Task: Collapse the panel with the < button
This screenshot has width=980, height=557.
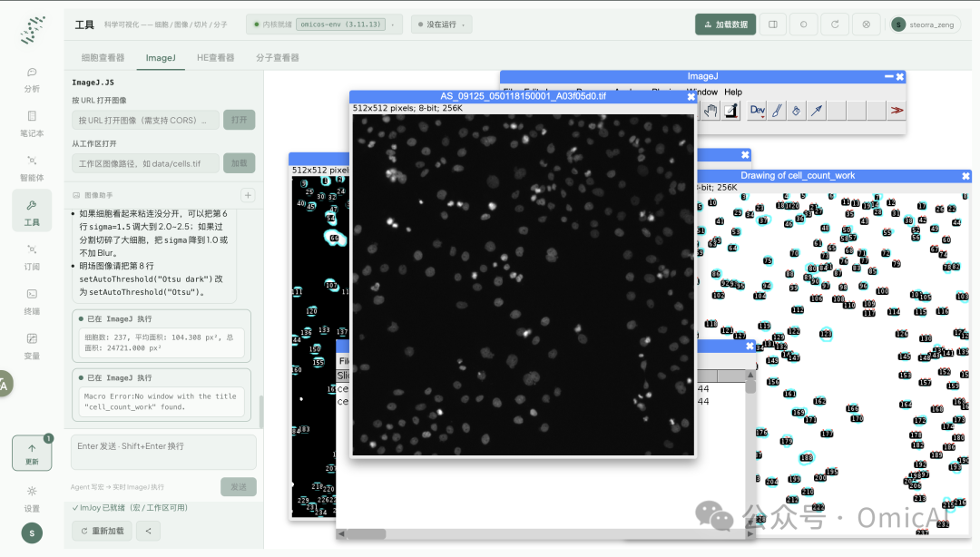Action: click(148, 531)
